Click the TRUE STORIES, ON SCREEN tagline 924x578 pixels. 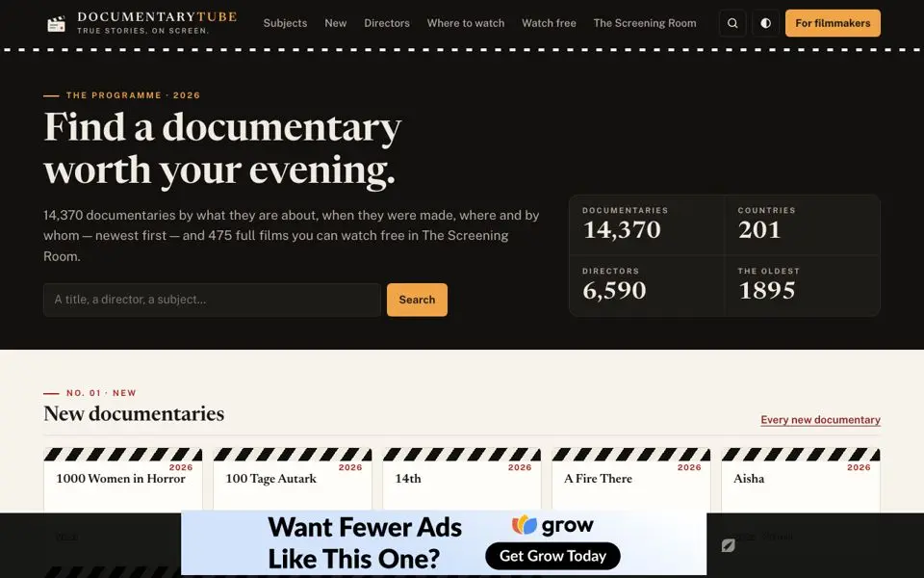[x=143, y=31]
